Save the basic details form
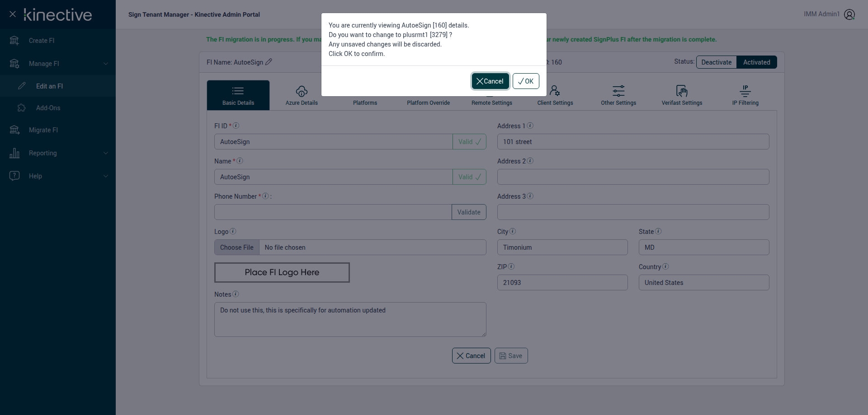The image size is (868, 415). pyautogui.click(x=511, y=356)
